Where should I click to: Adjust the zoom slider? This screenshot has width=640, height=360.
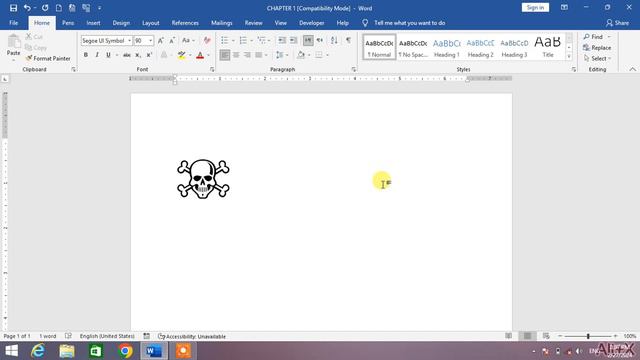point(588,336)
